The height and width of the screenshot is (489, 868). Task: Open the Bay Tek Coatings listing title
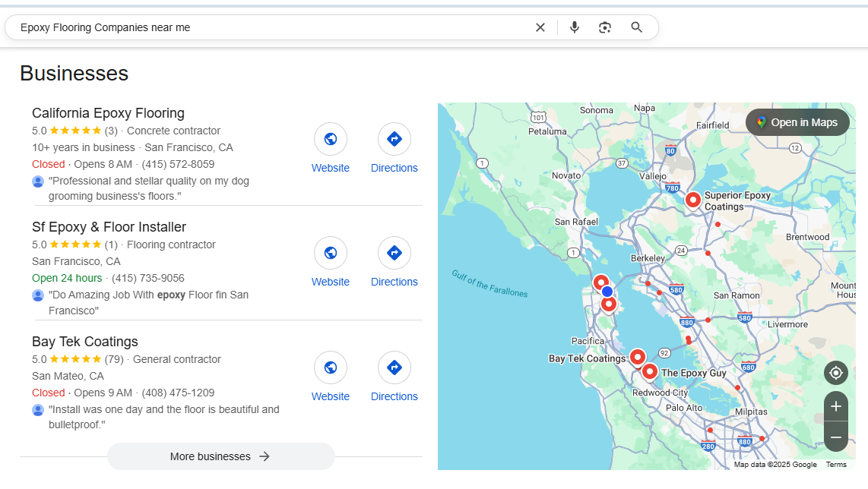pos(85,342)
